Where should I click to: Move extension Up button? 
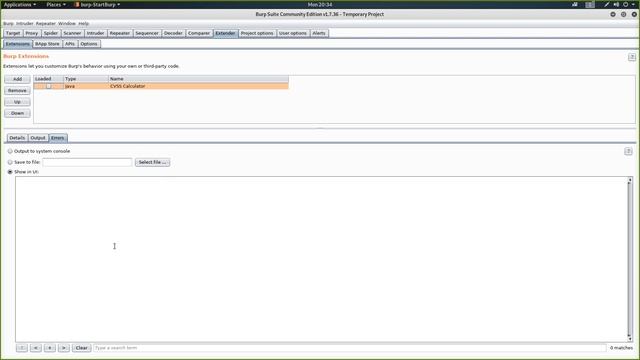(17, 102)
